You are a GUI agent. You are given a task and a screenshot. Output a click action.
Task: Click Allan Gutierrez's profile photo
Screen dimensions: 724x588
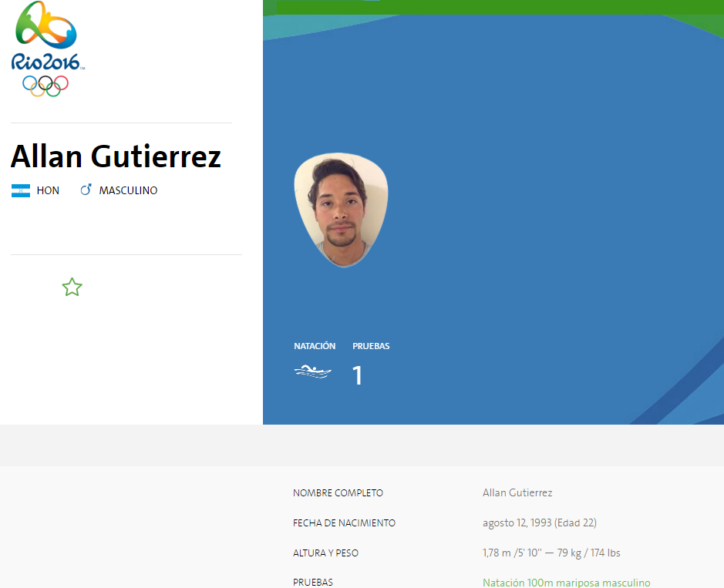(x=341, y=209)
